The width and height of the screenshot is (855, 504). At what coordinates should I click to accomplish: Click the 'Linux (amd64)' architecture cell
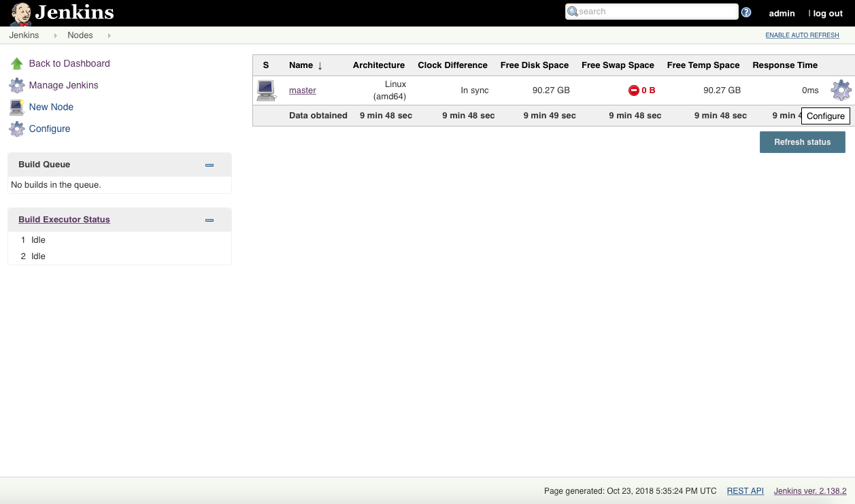[390, 90]
